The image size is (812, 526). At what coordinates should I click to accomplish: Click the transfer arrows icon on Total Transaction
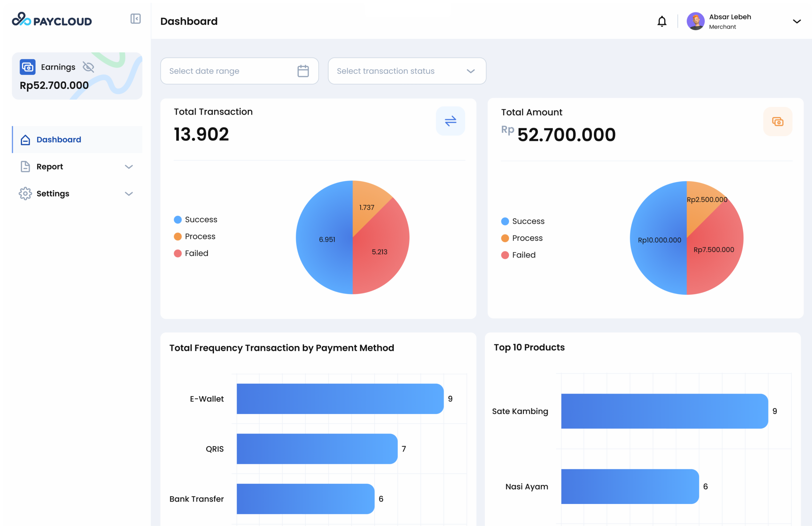click(x=450, y=121)
